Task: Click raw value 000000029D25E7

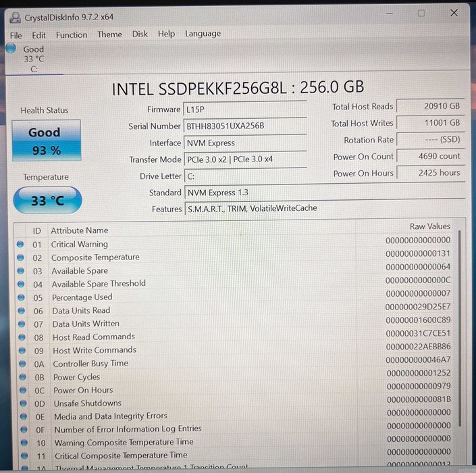Action: pyautogui.click(x=418, y=307)
